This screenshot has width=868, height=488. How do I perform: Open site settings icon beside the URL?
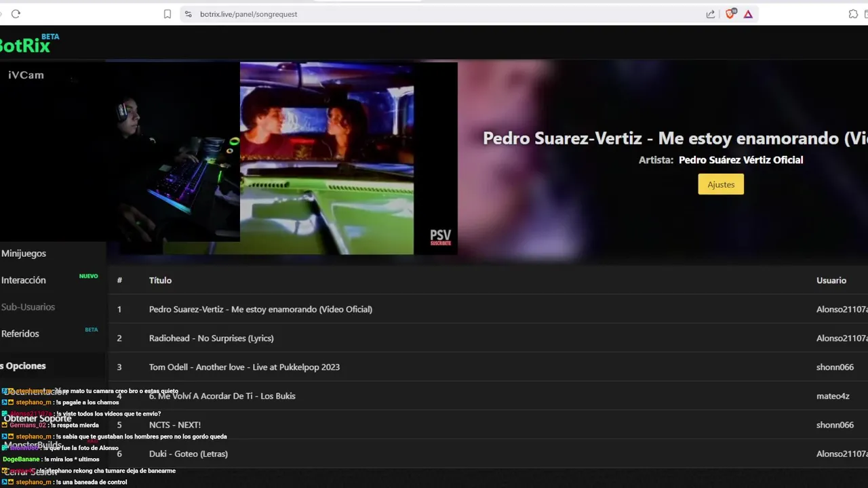pos(188,14)
